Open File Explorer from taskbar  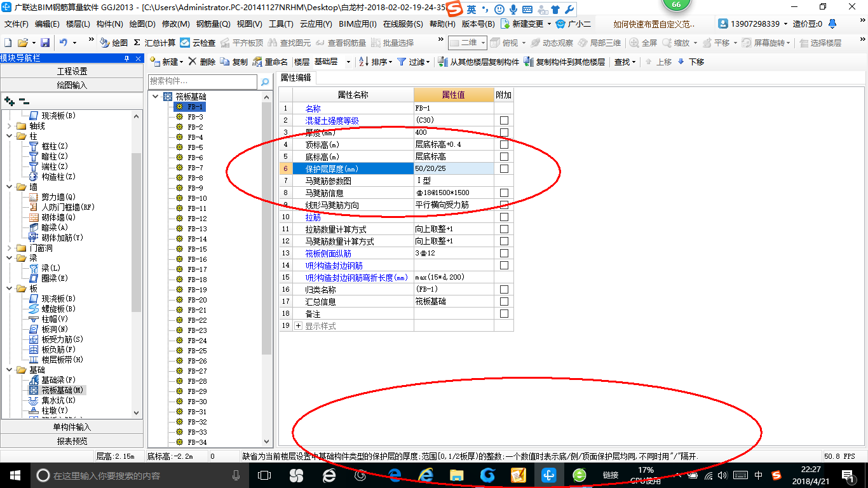[456, 475]
